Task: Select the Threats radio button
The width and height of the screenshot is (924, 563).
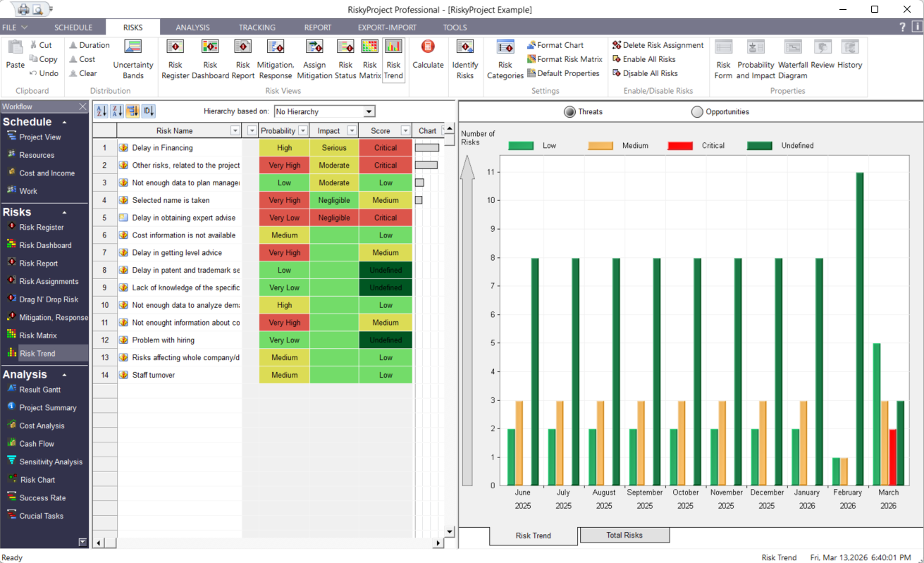Action: (x=569, y=112)
